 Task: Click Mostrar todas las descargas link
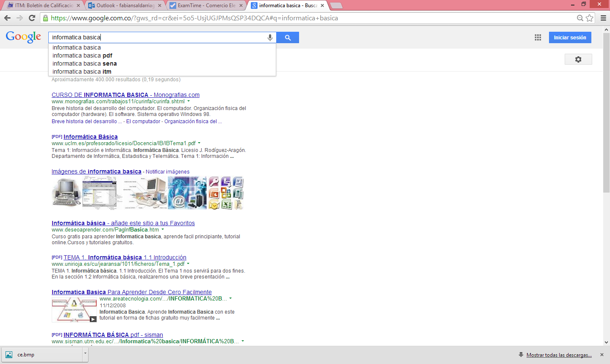tap(559, 355)
